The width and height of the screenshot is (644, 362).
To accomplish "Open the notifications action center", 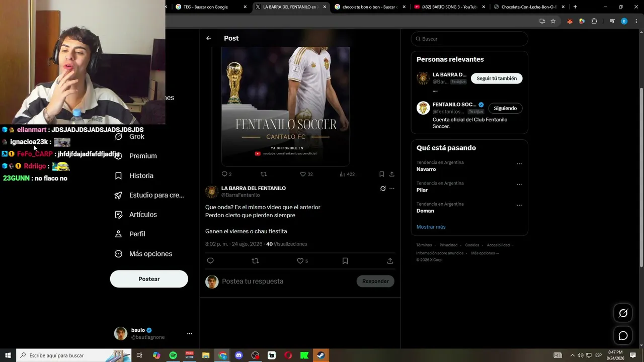I will [633, 355].
